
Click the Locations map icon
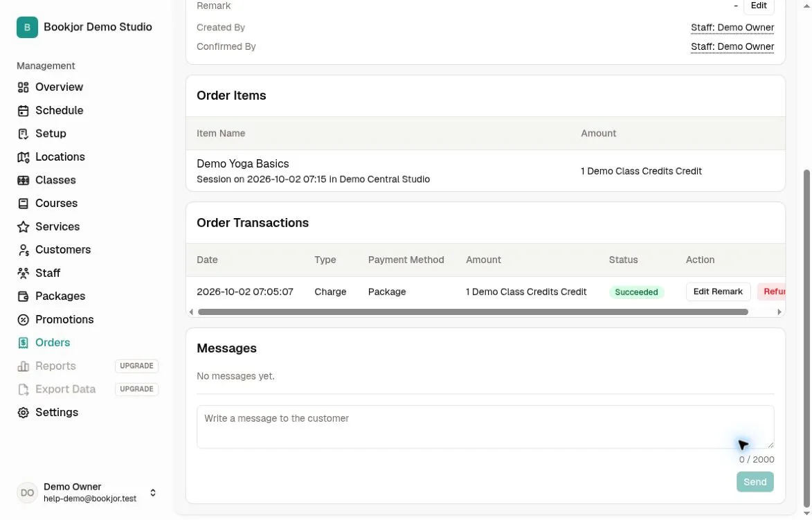pos(24,157)
